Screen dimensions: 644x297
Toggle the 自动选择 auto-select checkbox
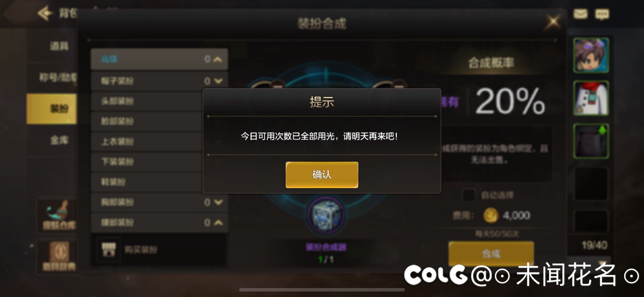468,195
